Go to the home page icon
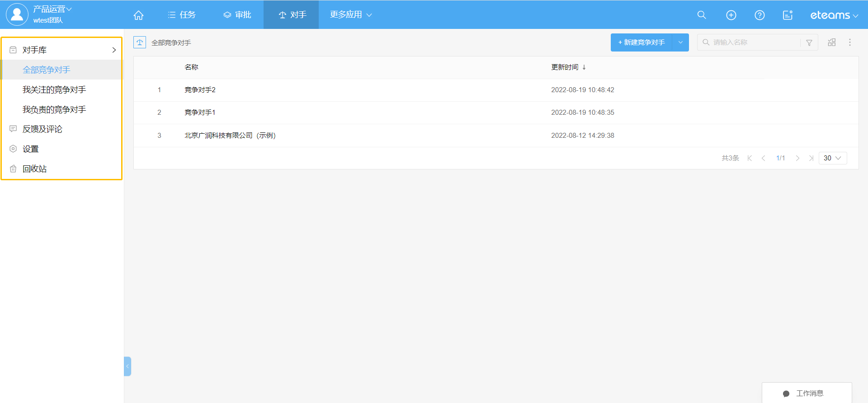The height and width of the screenshot is (403, 868). pos(138,15)
